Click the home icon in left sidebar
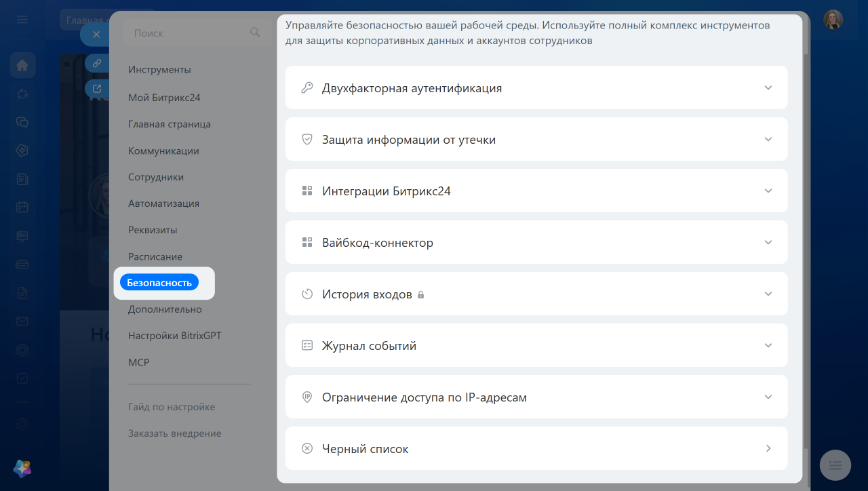This screenshot has width=868, height=491. tap(22, 65)
